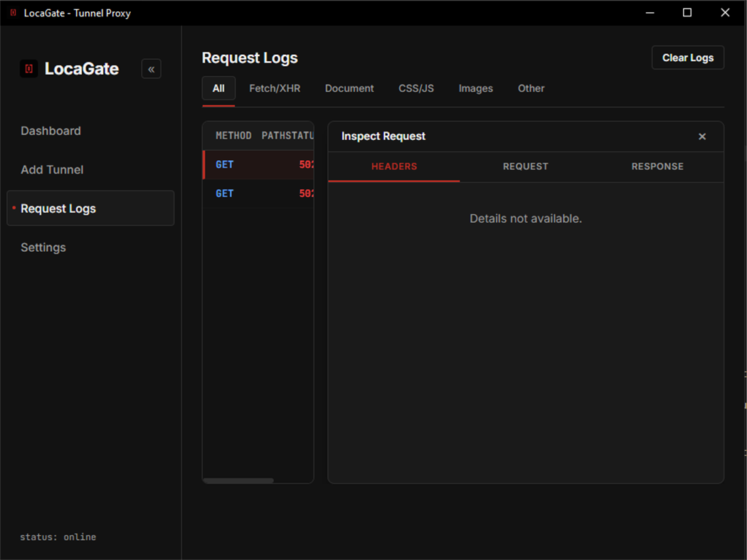Image resolution: width=747 pixels, height=560 pixels.
Task: Filter logs by Document
Action: [x=349, y=88]
